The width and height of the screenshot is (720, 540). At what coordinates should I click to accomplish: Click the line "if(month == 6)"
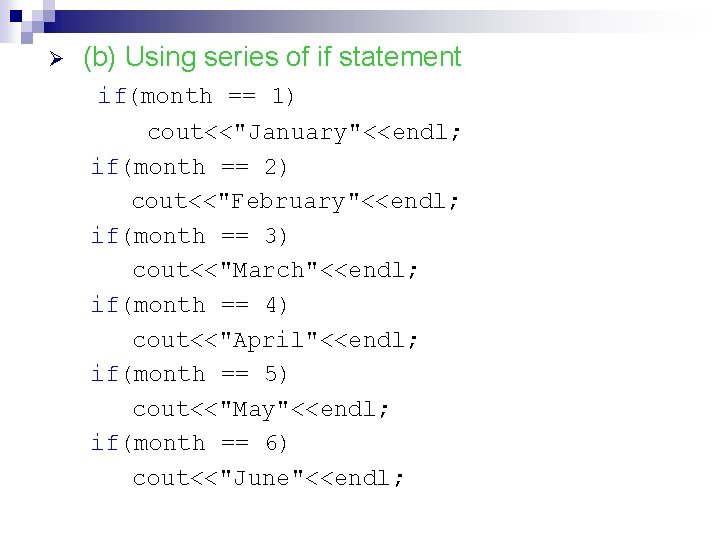click(x=189, y=443)
